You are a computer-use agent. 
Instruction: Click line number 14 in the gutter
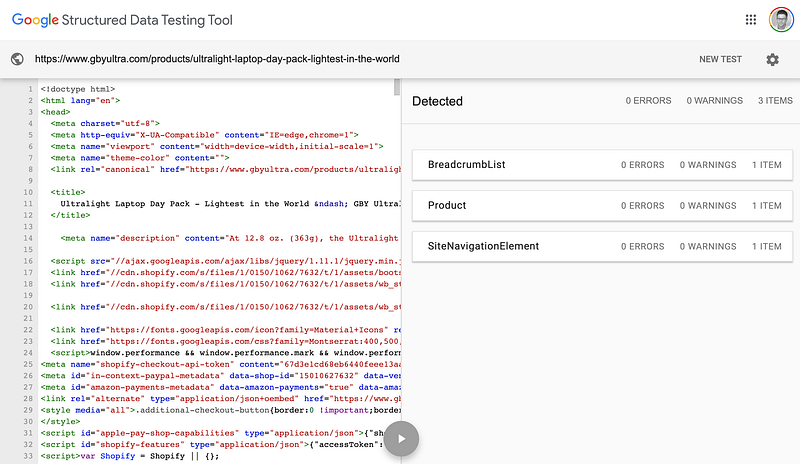pos(28,238)
